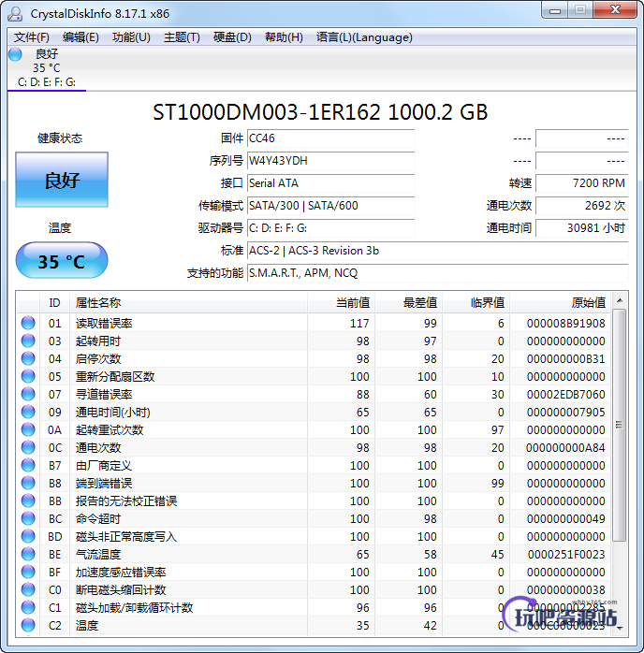The height and width of the screenshot is (653, 644).
Task: Minimize the CrystalDiskInfo window
Action: [x=555, y=10]
